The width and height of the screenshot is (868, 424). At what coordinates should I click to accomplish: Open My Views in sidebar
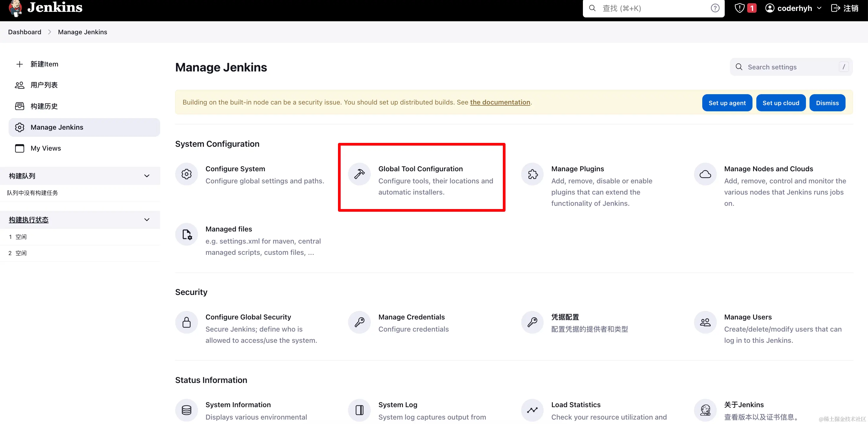84,148
